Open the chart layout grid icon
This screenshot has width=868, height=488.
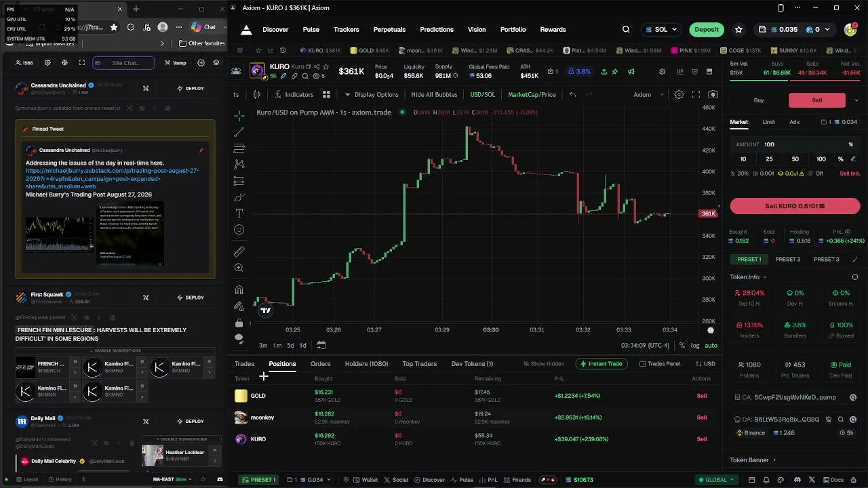click(x=326, y=95)
